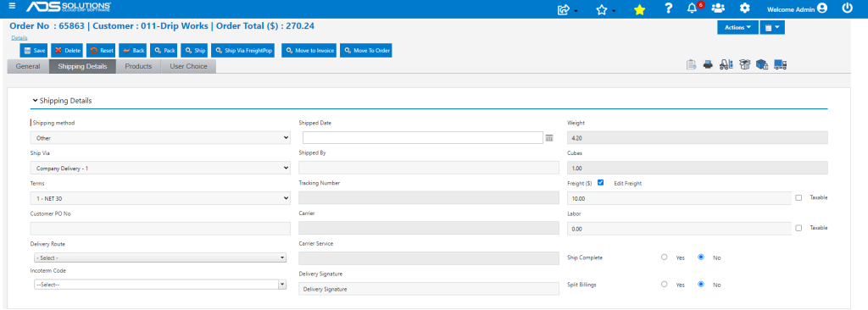Open the users group icon

click(x=718, y=8)
